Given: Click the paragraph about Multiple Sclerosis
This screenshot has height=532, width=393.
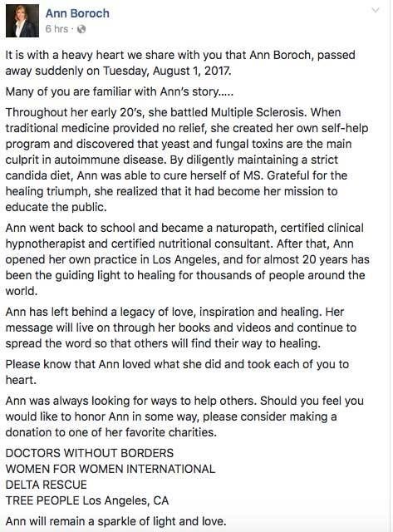Looking at the screenshot, I should click(x=187, y=160).
